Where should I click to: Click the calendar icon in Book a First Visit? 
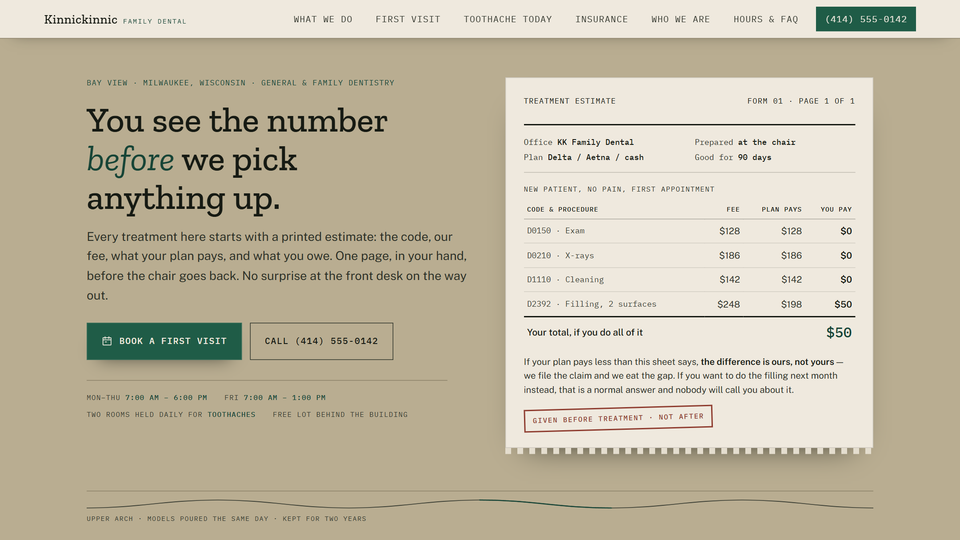tap(107, 341)
